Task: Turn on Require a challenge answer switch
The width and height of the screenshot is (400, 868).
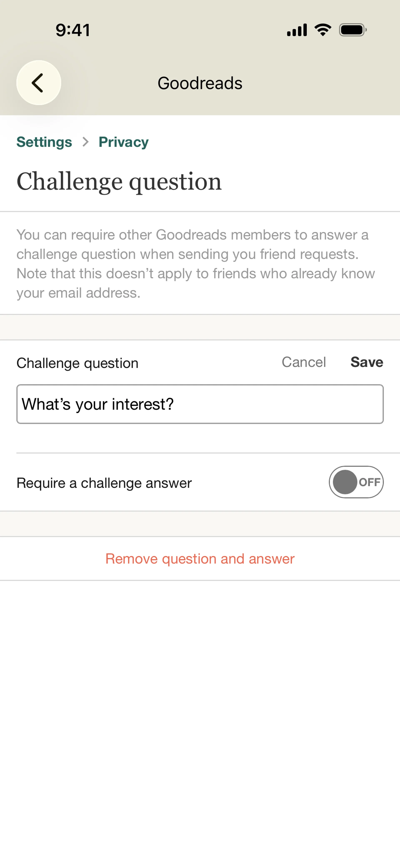Action: pyautogui.click(x=356, y=482)
